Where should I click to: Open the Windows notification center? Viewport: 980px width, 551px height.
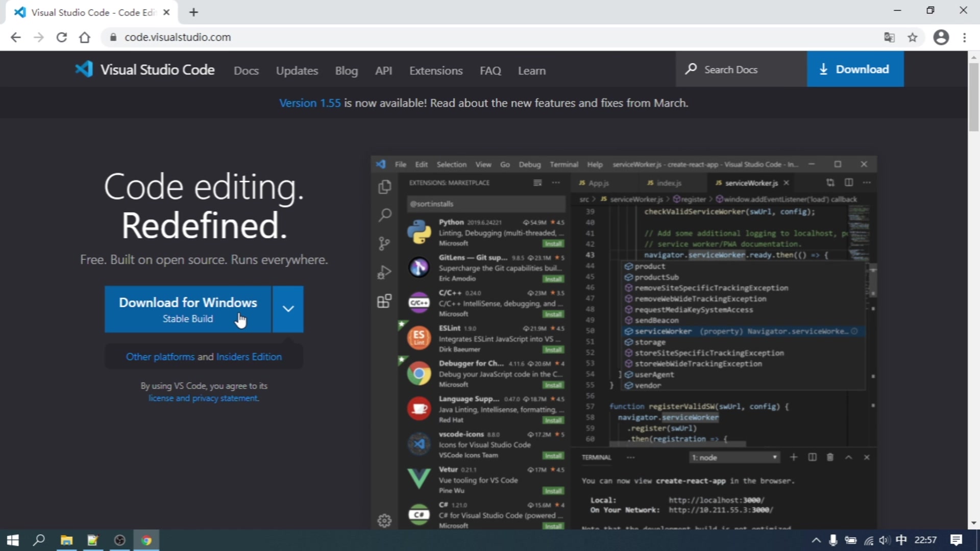pyautogui.click(x=957, y=540)
